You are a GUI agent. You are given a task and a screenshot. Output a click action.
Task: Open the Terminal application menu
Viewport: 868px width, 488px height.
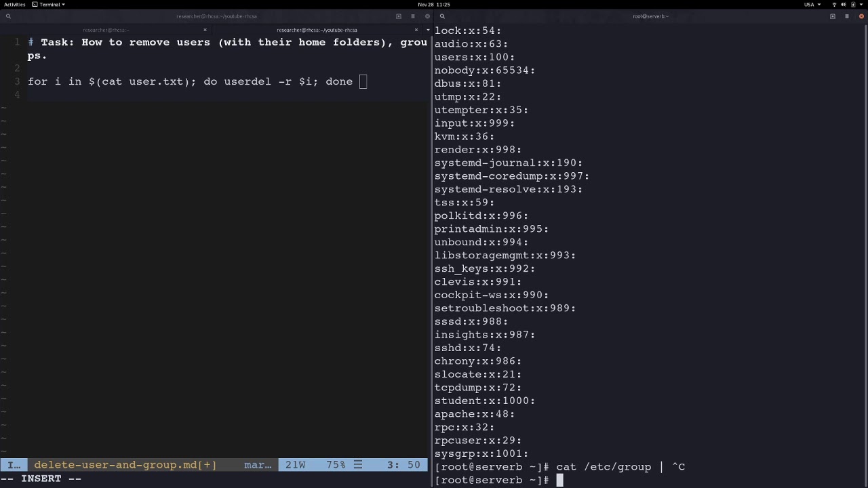49,4
